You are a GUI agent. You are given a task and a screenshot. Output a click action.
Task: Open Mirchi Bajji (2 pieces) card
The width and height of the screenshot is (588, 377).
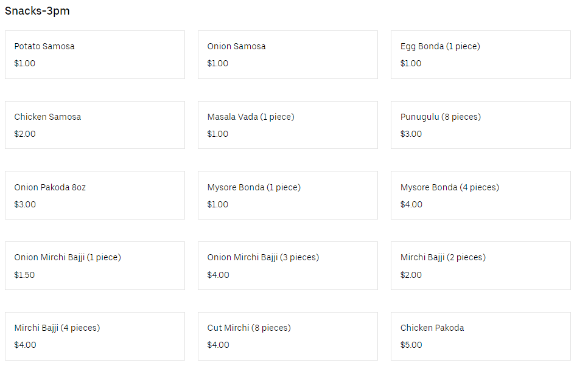pos(480,266)
